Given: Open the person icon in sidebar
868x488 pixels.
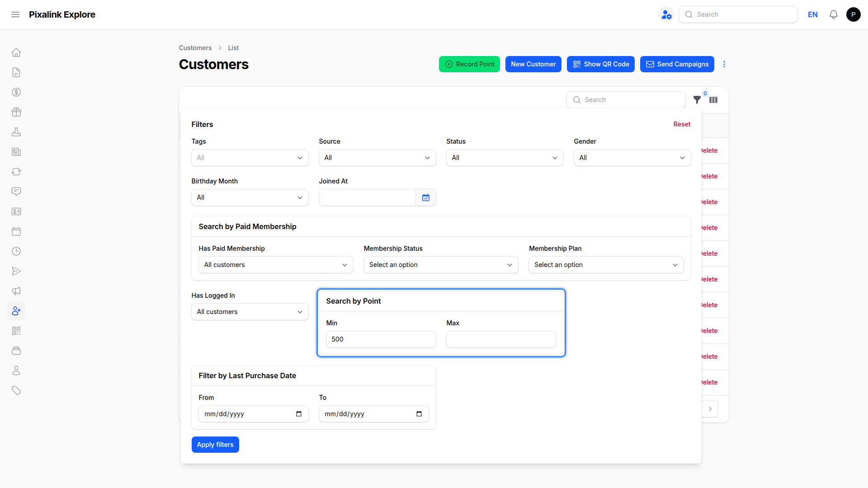Looking at the screenshot, I should [16, 371].
